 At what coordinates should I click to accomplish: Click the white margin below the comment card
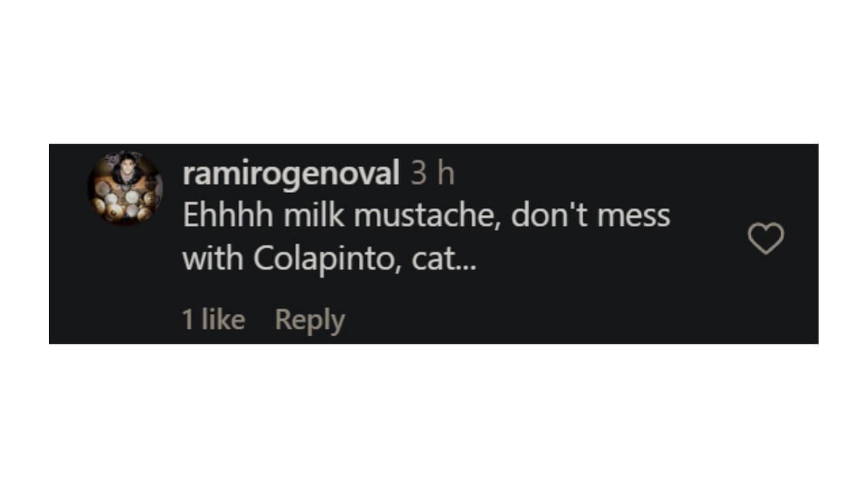(434, 415)
